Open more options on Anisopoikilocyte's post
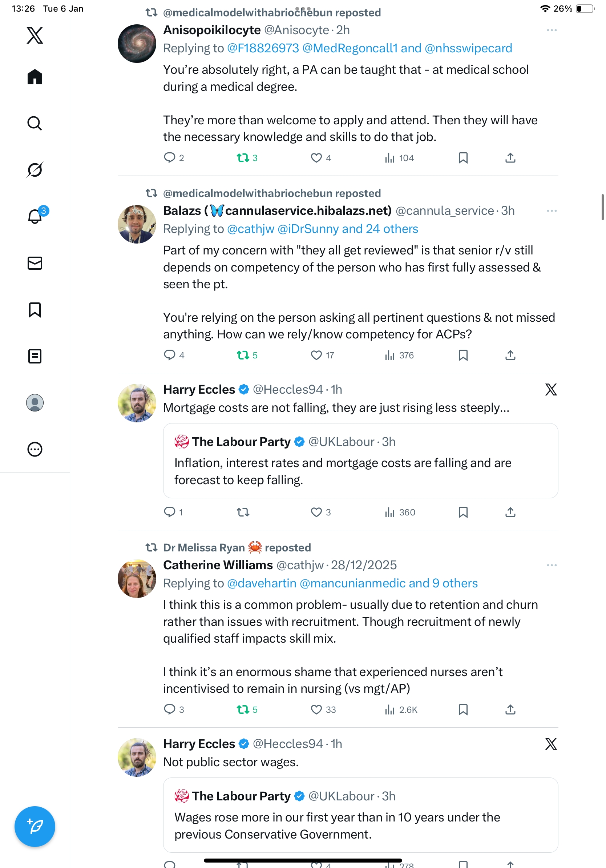Screen dimensions: 606x868 [x=551, y=30]
